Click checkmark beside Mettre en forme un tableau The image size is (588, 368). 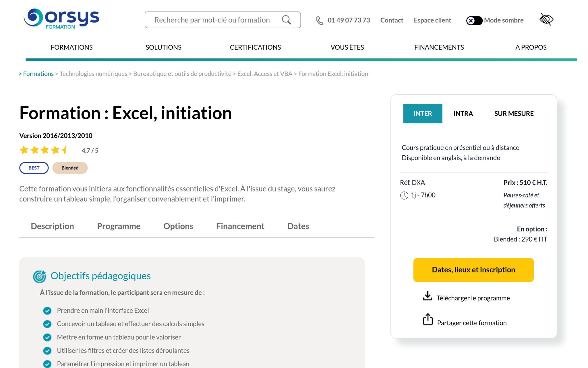[x=47, y=337]
